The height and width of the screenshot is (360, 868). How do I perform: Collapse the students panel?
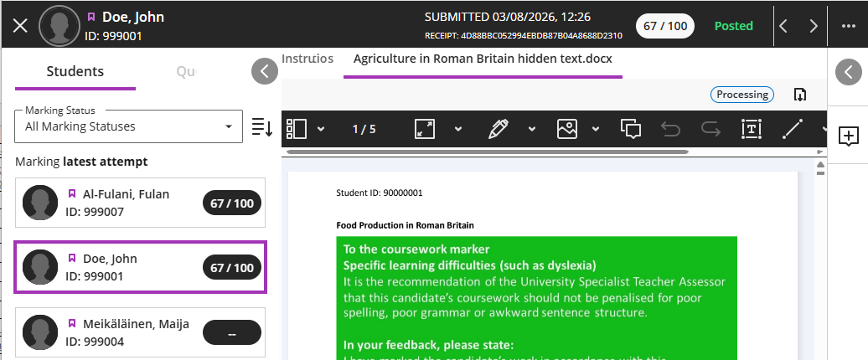click(265, 71)
